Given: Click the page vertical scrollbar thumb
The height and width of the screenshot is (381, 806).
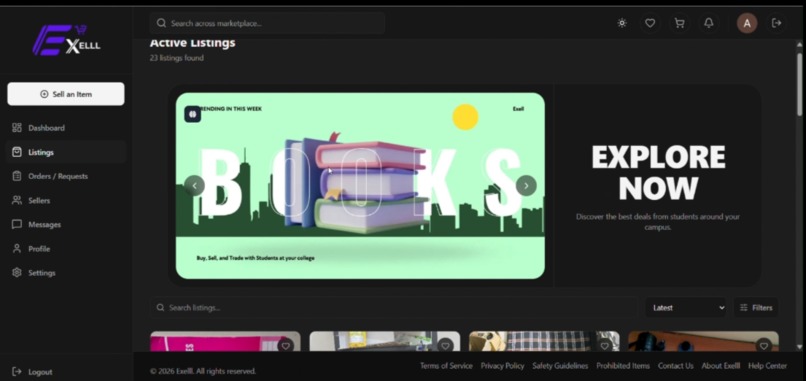Looking at the screenshot, I should tap(799, 84).
